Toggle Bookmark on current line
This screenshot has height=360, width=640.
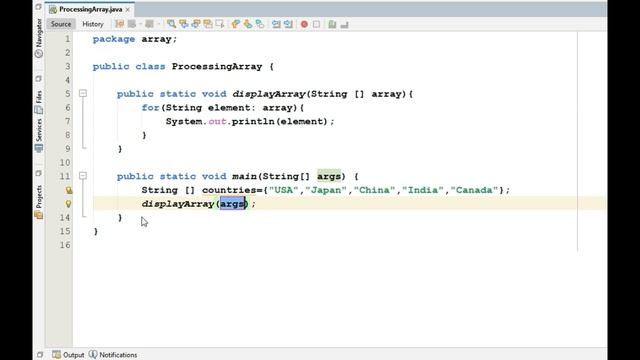point(260,24)
